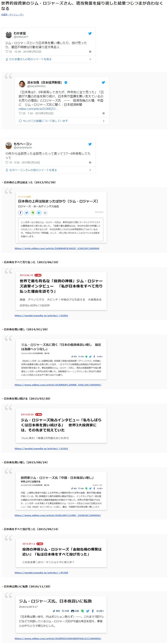This screenshot has height=644, width=168.
Task: Click Evernote share icon in 2013/5/30 article
Action: [x=33, y=213]
